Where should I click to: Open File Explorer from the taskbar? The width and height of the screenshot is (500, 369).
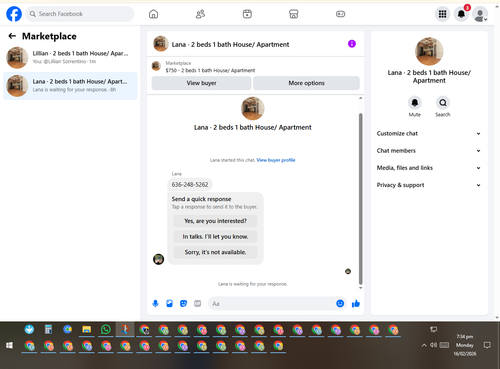pos(87,330)
